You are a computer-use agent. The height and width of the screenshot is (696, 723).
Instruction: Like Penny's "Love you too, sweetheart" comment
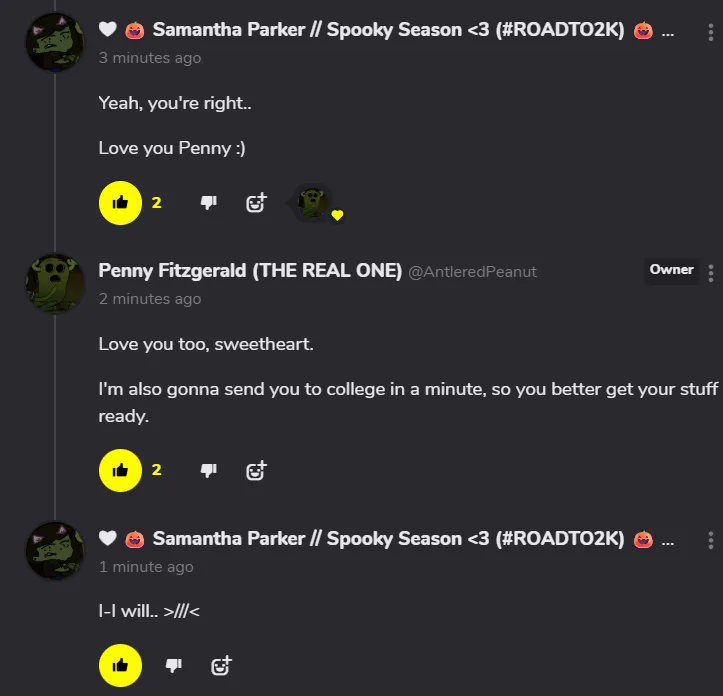click(x=120, y=470)
